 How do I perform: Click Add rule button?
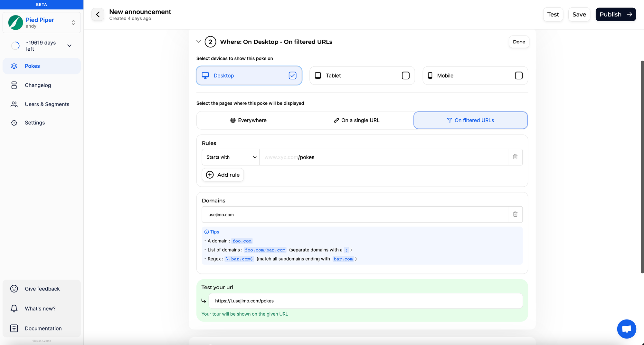click(x=223, y=175)
